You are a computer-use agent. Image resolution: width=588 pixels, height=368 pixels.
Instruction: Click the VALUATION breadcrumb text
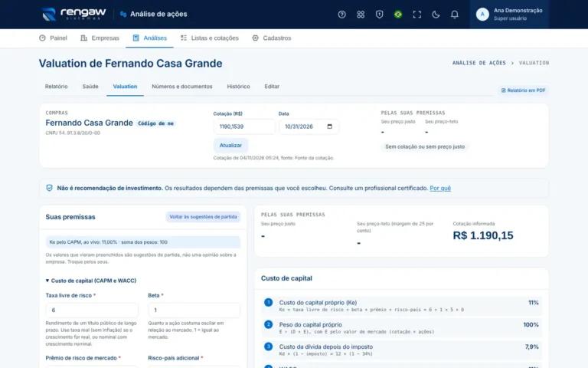pyautogui.click(x=534, y=63)
